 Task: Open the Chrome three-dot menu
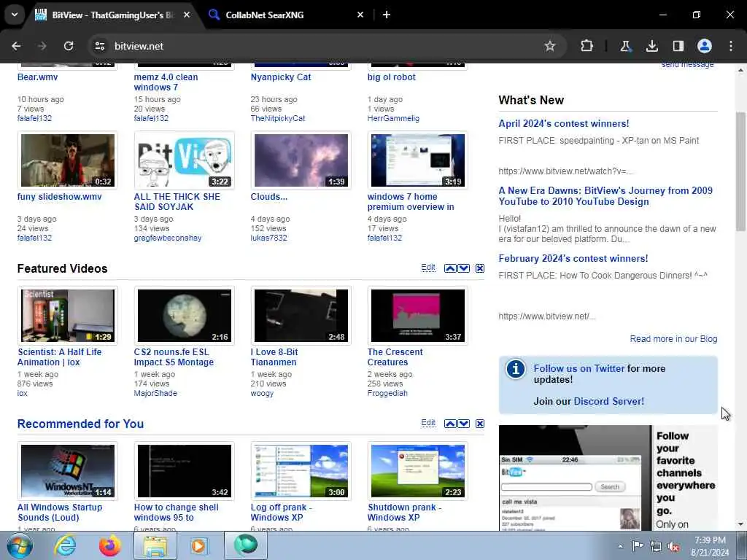tap(731, 46)
